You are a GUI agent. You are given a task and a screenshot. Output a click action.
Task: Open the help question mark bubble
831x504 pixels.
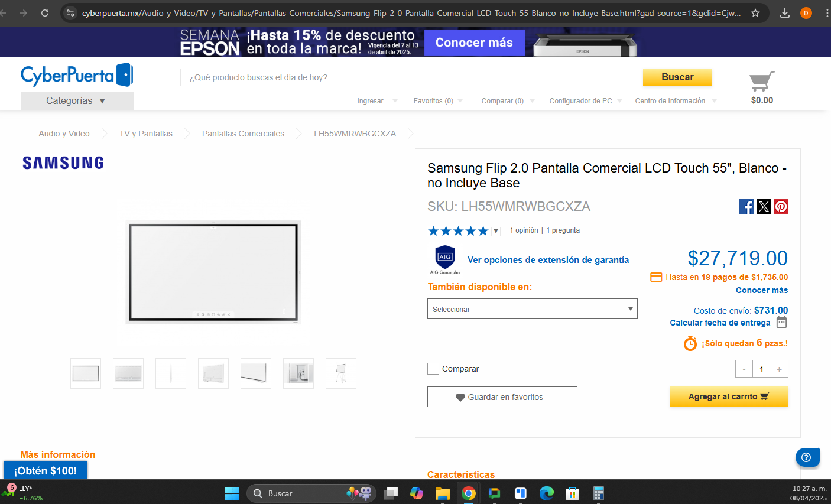coord(807,457)
